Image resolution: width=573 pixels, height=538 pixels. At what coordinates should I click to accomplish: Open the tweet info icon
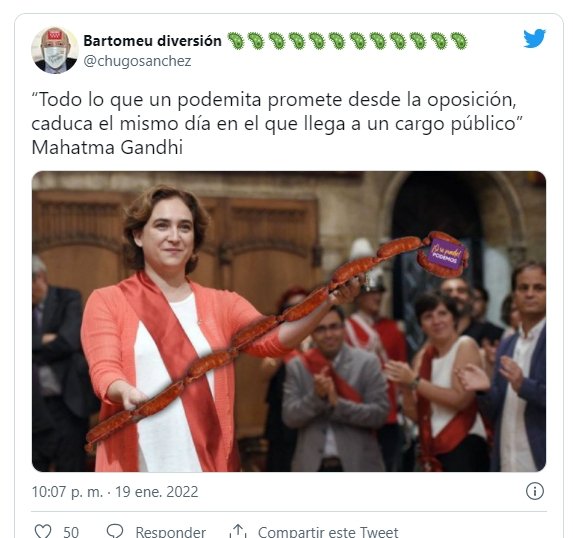click(535, 491)
